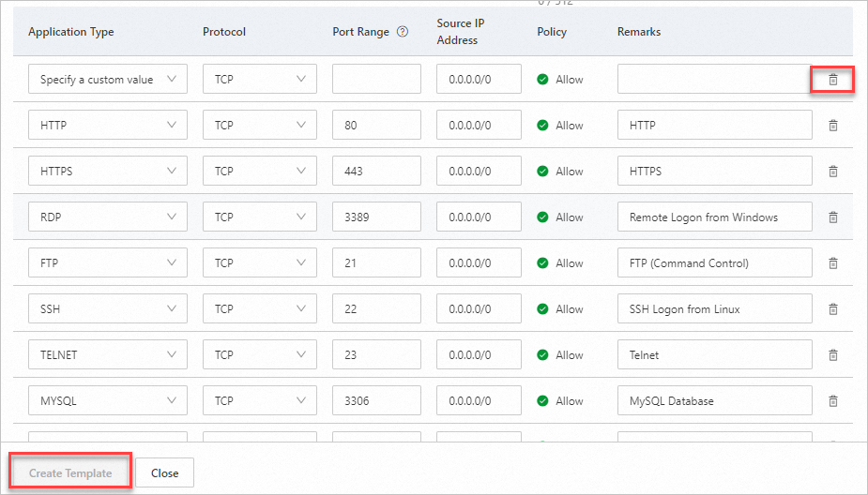Click trash icon for MYSQL rule
This screenshot has height=495, width=868.
[x=832, y=401]
